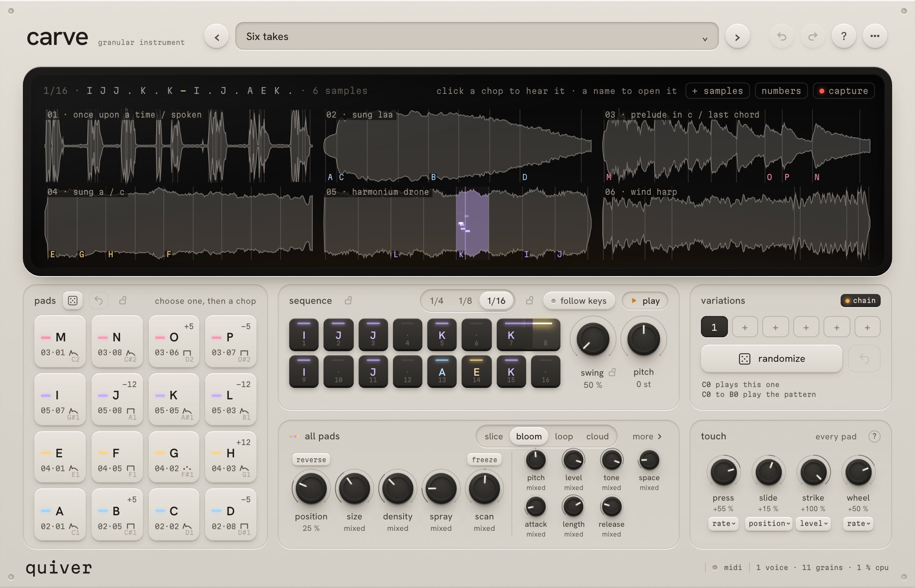Select variation 1 button
The height and width of the screenshot is (588, 915).
[714, 327]
